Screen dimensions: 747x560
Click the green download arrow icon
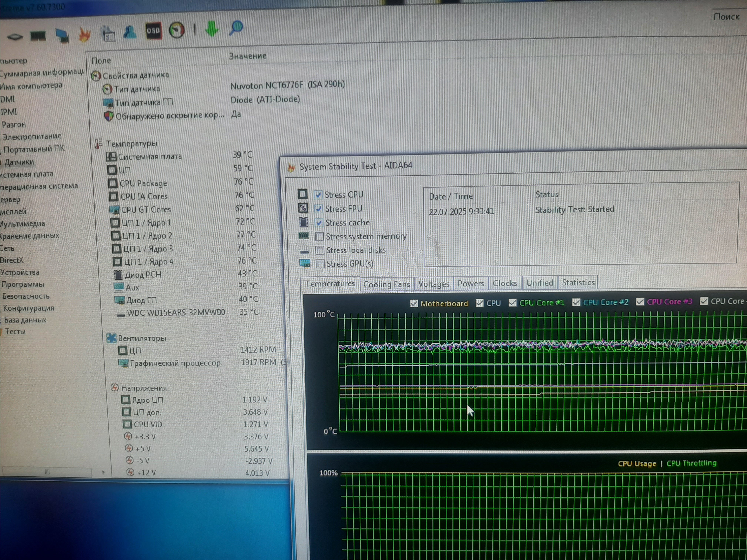pos(212,29)
